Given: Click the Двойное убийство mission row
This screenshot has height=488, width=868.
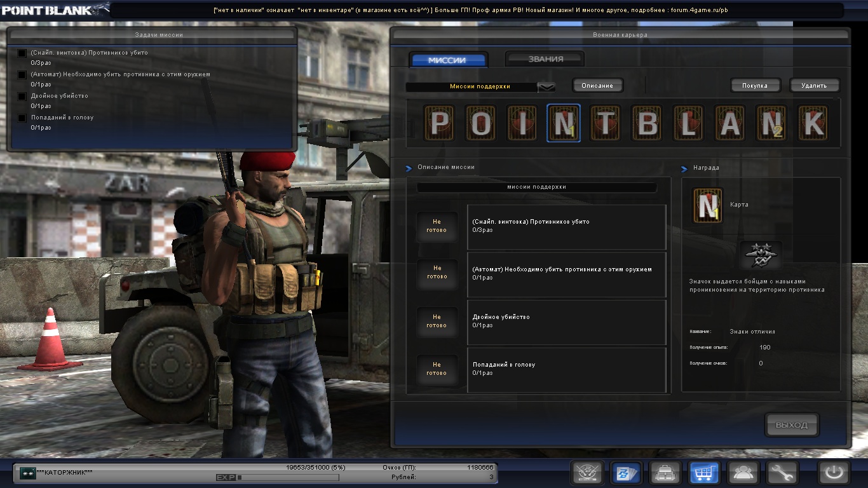Looking at the screenshot, I should (566, 322).
